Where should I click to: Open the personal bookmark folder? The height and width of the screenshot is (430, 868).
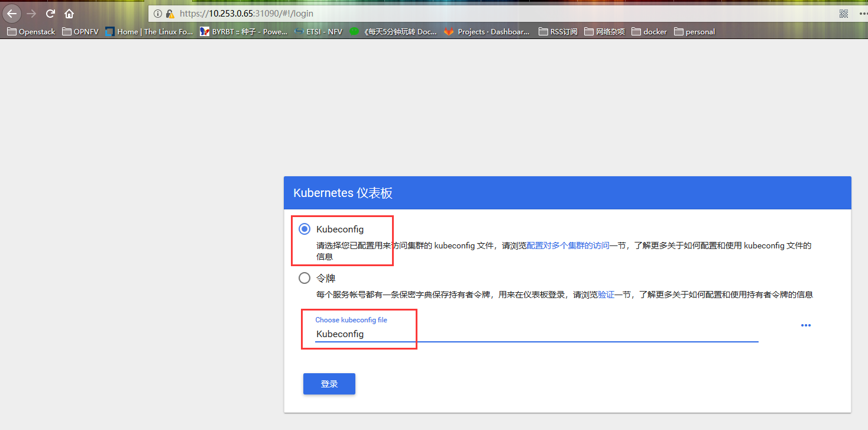point(694,32)
